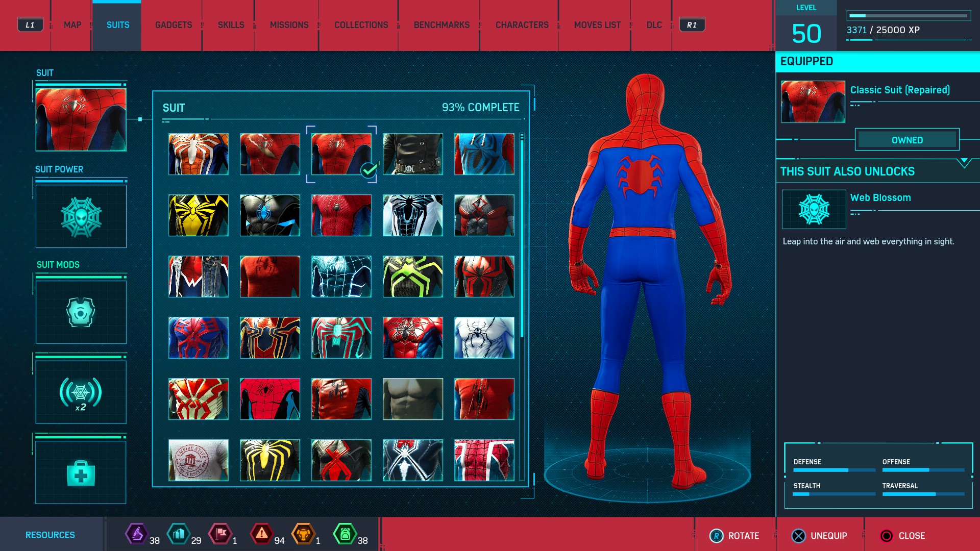This screenshot has width=980, height=551.
Task: Open the Moves List tab
Action: click(x=597, y=25)
